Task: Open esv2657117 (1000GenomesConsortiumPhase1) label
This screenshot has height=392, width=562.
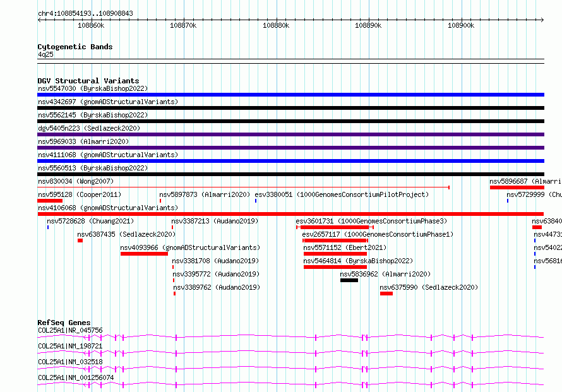Action: [x=378, y=234]
